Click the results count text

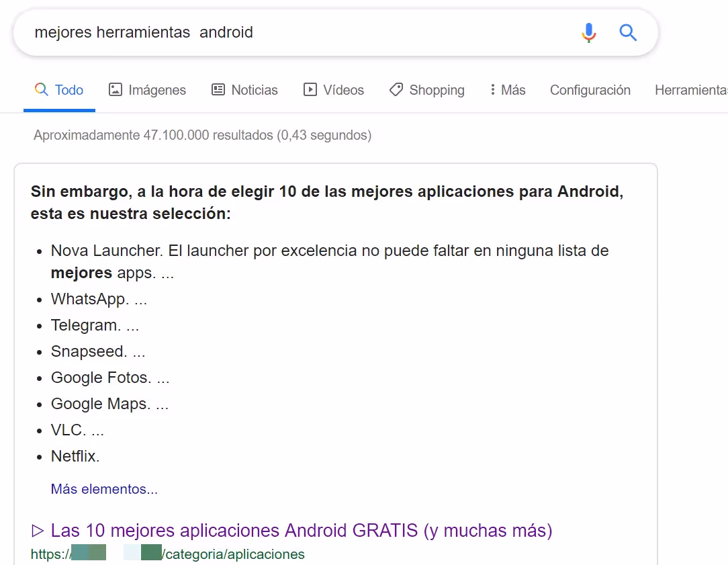202,135
